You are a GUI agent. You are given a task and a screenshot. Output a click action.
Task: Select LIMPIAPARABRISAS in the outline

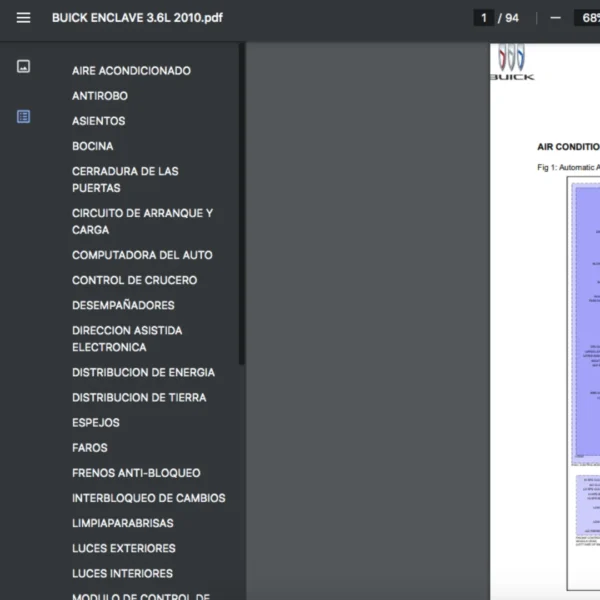[122, 523]
